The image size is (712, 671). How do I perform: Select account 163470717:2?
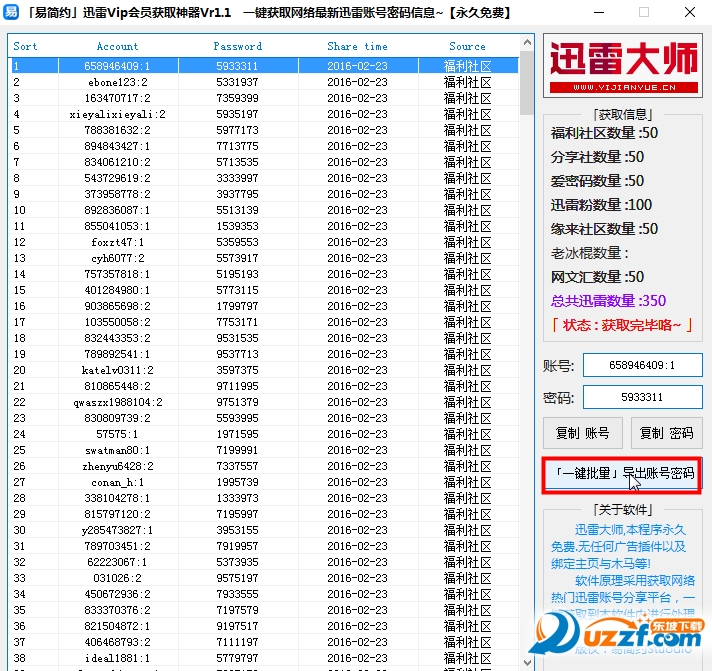pos(117,98)
